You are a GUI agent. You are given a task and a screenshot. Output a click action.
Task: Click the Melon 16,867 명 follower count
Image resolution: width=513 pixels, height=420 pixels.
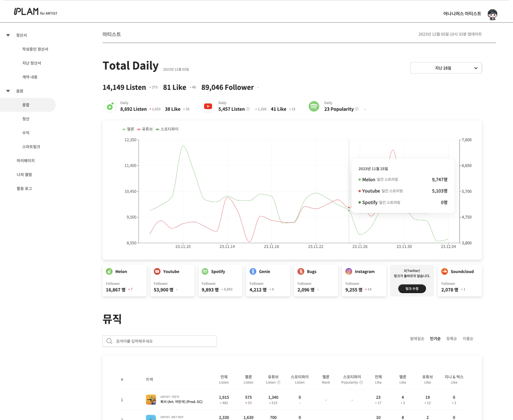(x=115, y=290)
